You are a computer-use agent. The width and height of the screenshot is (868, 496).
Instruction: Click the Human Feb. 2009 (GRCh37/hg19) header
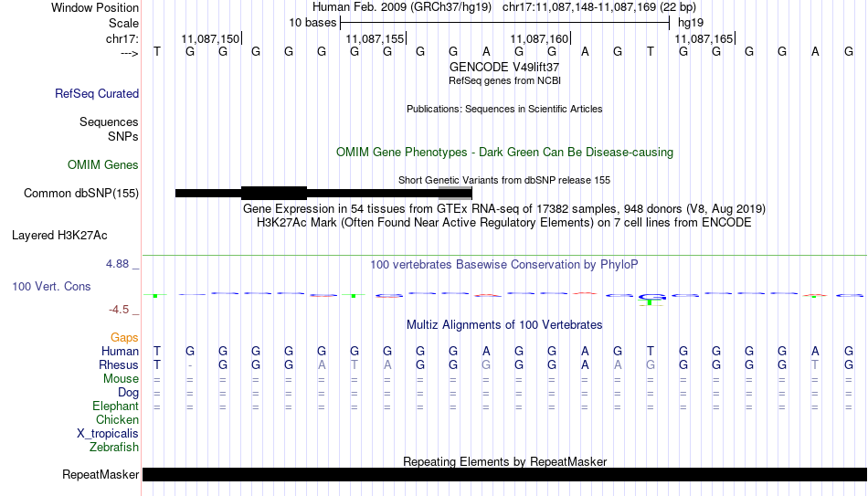(x=402, y=7)
